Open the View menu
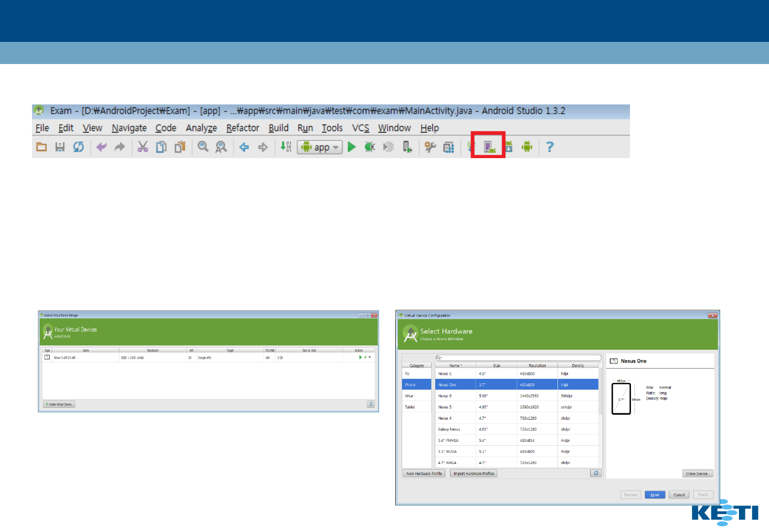 point(93,128)
